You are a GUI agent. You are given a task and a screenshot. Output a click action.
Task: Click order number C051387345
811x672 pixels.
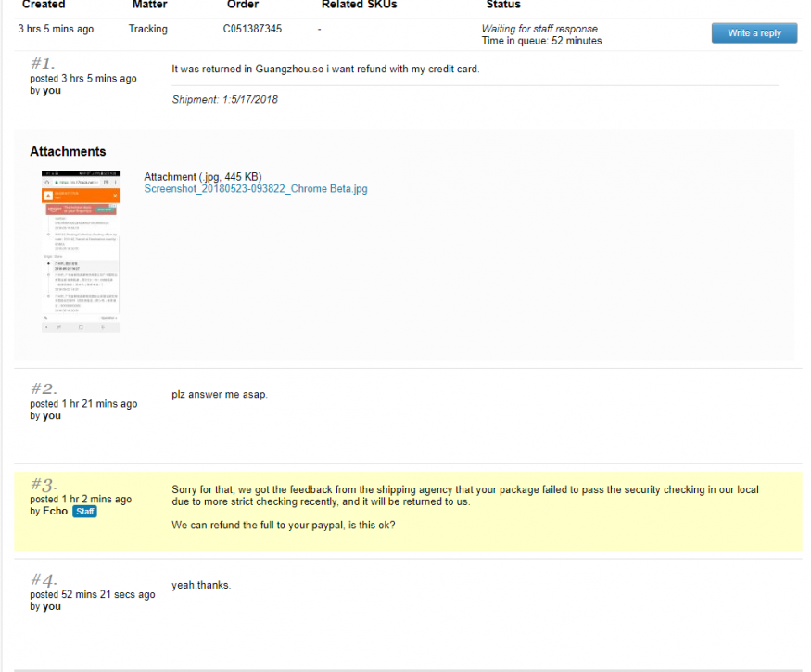point(252,29)
